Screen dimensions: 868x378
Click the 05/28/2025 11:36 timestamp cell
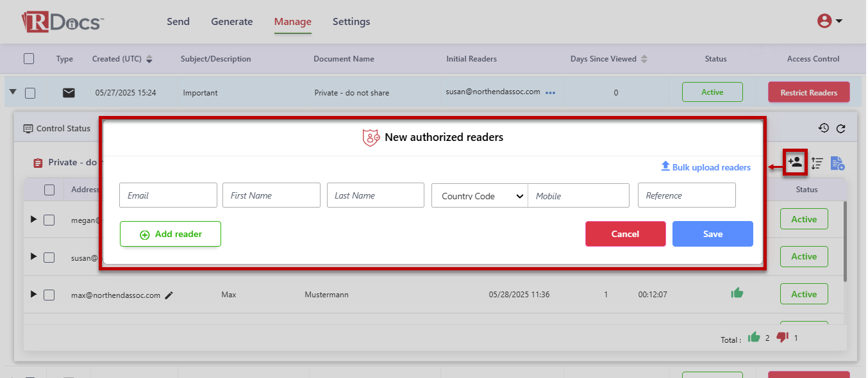[519, 295]
